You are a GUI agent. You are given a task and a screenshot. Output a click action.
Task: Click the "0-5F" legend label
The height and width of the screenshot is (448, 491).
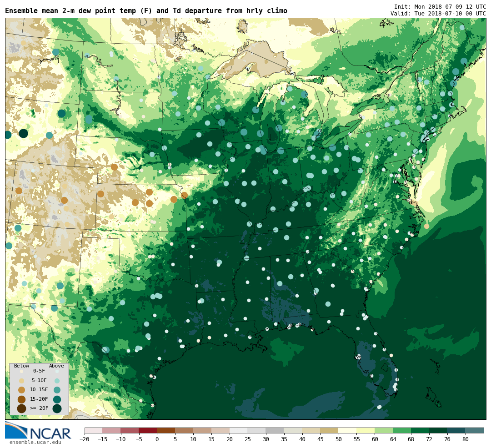click(39, 371)
